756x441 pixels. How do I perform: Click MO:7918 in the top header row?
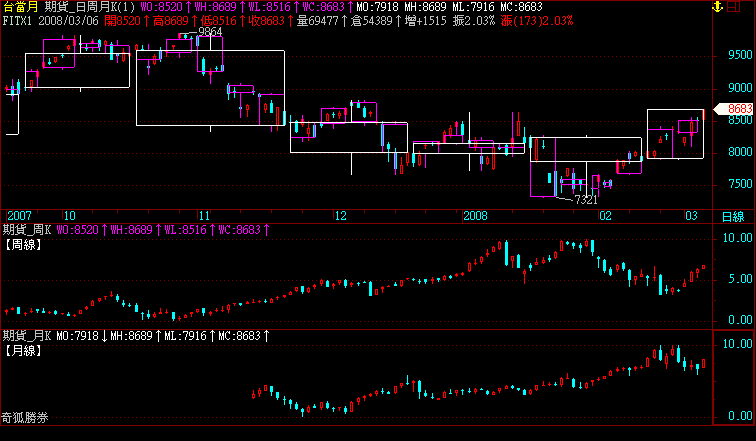click(x=378, y=7)
